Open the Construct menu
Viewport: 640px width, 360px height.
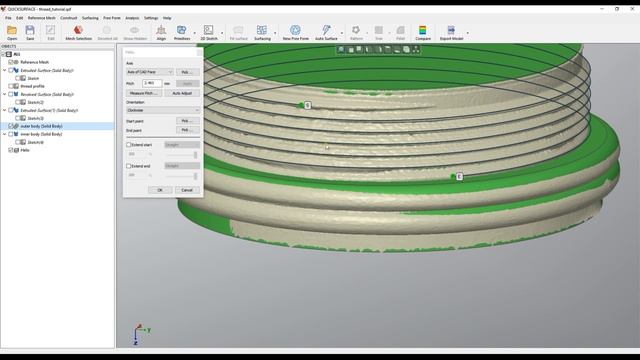pyautogui.click(x=69, y=18)
